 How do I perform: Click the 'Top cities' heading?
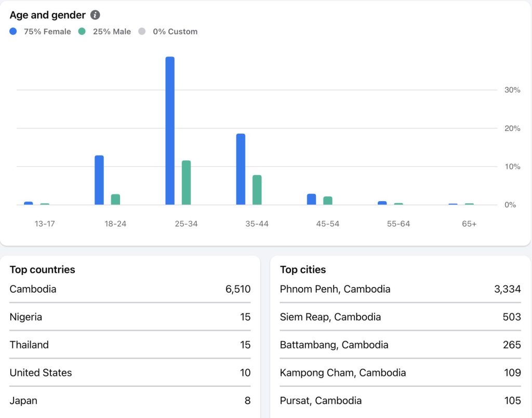pyautogui.click(x=303, y=270)
